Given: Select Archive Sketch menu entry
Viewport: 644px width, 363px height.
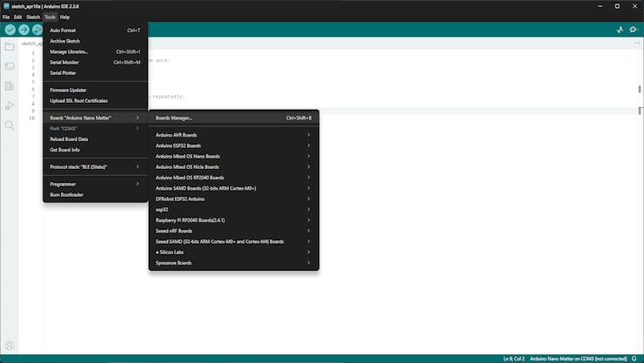Looking at the screenshot, I should pos(95,41).
